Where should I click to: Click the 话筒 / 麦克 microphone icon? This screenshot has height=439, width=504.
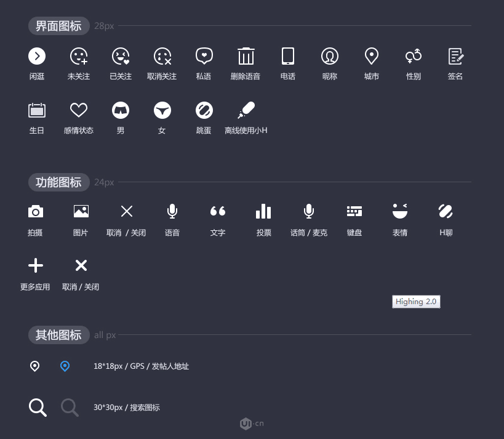point(309,211)
